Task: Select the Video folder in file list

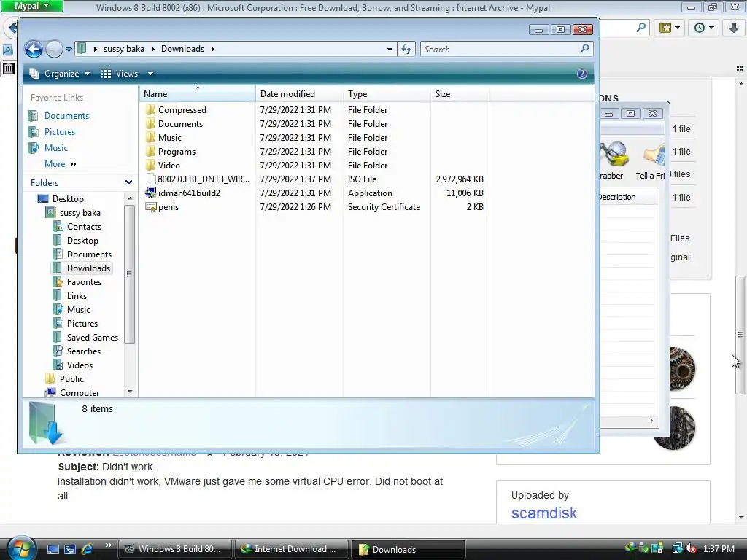Action: coord(169,166)
